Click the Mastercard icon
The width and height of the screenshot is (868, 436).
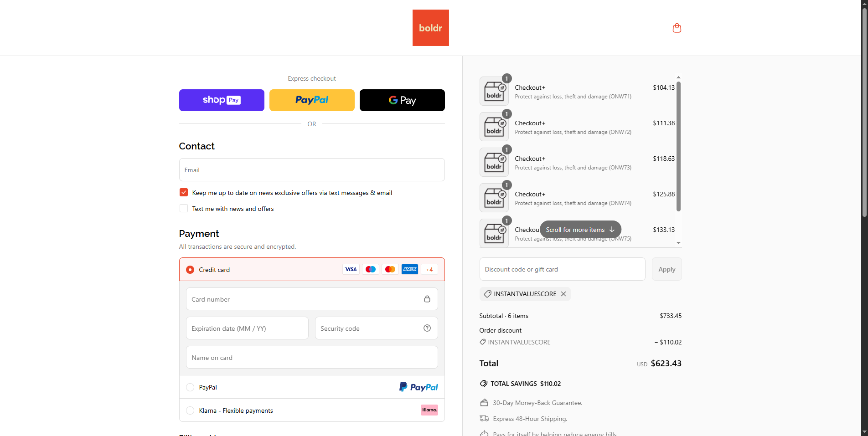pos(390,269)
